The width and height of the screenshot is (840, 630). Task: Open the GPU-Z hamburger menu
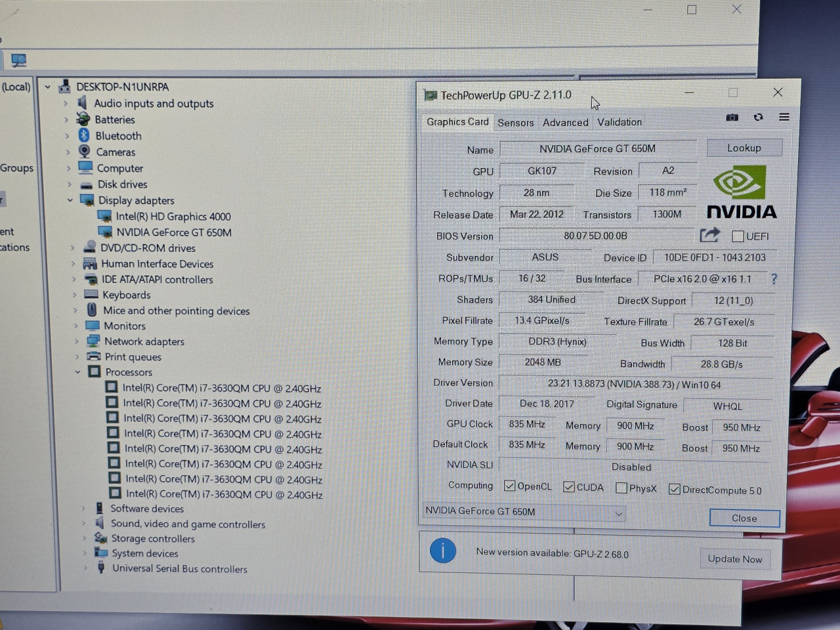pos(784,117)
